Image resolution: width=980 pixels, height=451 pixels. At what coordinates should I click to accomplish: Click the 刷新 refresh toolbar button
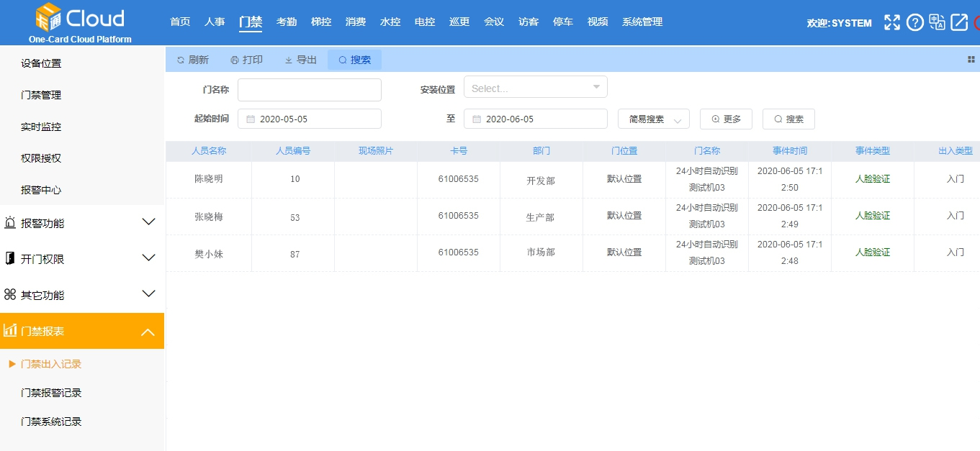(192, 60)
